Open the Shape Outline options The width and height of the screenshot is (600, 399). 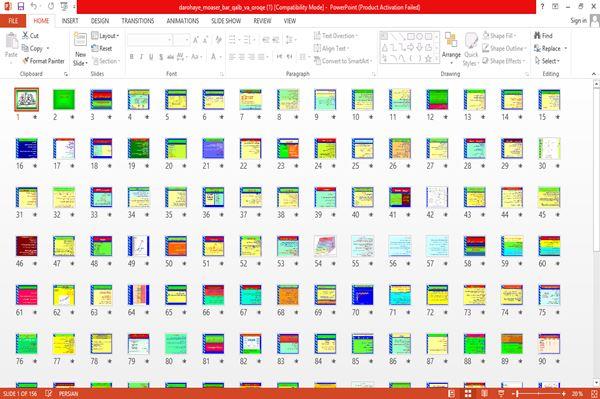[x=504, y=48]
